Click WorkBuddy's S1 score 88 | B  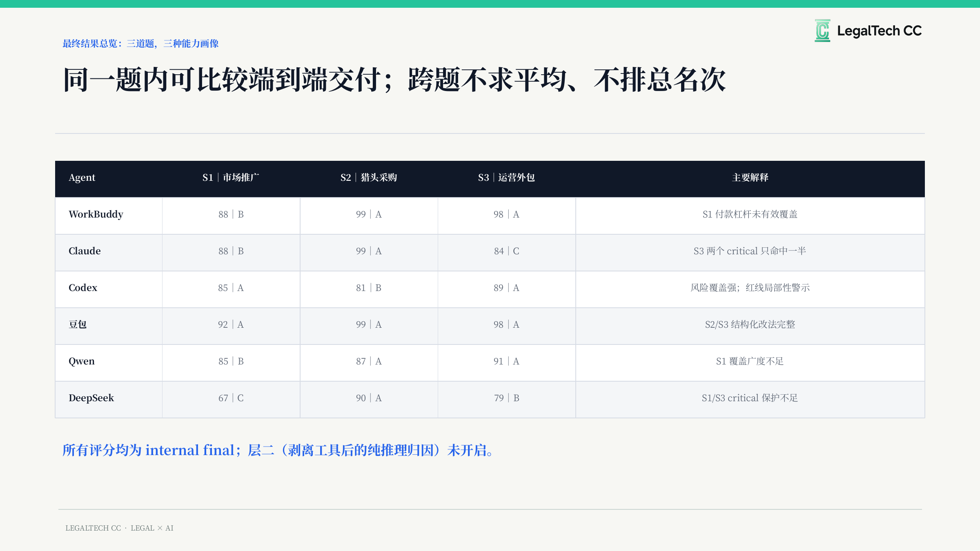(231, 214)
